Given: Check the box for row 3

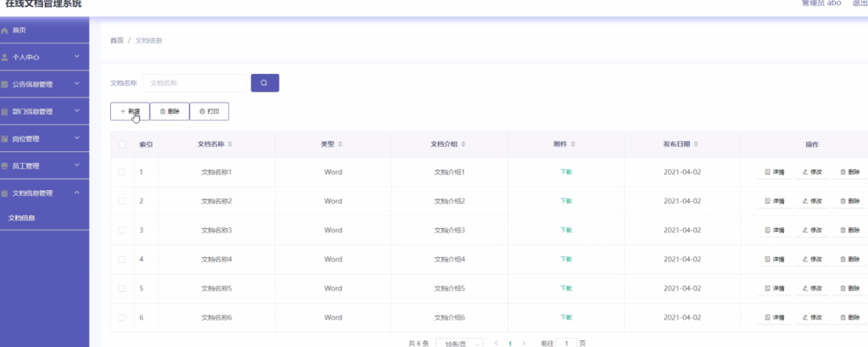Looking at the screenshot, I should pos(122,230).
